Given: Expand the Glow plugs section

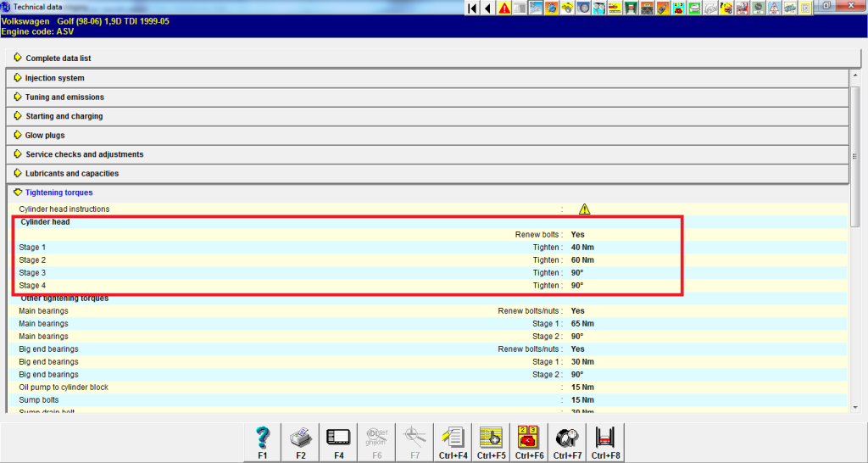Looking at the screenshot, I should 45,136.
